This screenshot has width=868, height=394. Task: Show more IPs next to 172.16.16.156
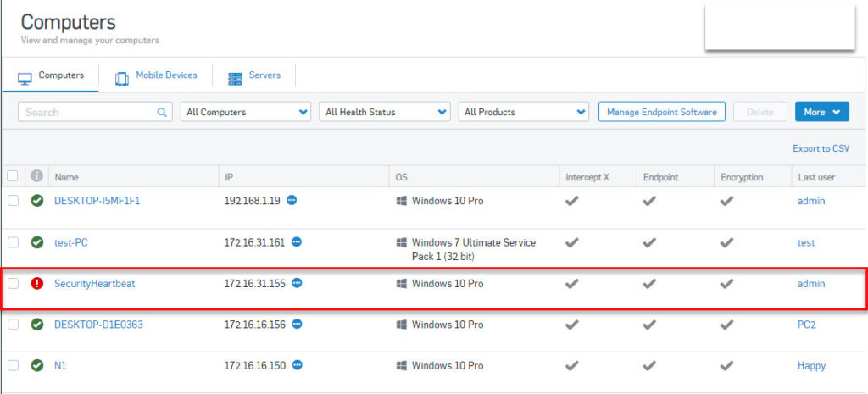(298, 324)
